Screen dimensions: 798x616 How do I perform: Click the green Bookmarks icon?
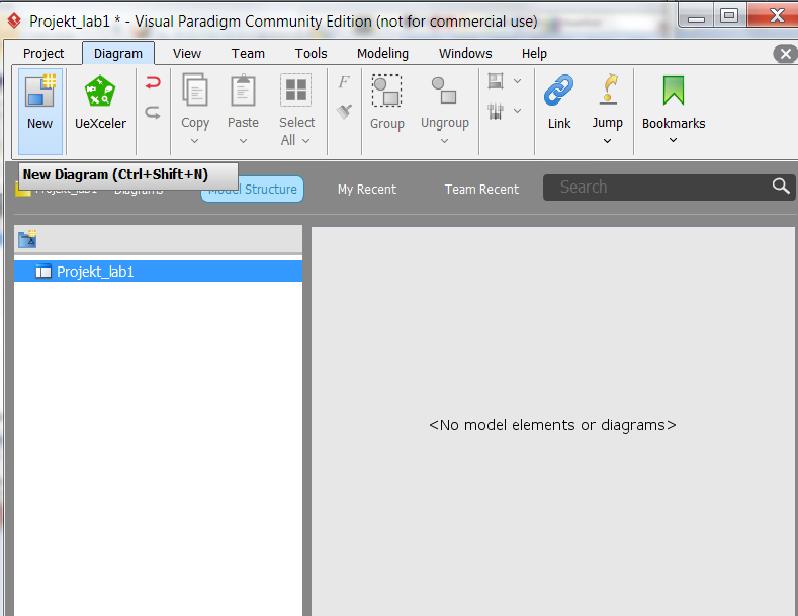(673, 91)
